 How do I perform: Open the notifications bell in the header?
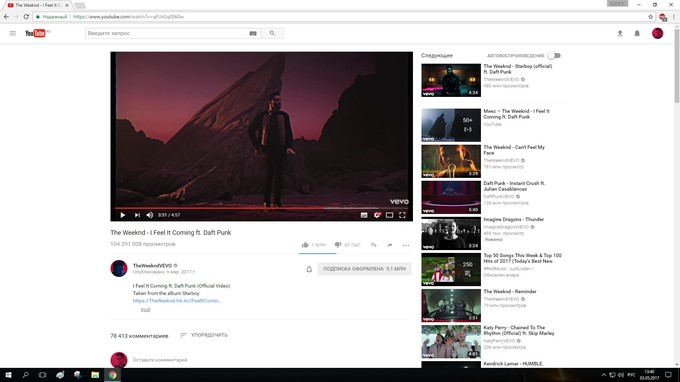[x=637, y=33]
